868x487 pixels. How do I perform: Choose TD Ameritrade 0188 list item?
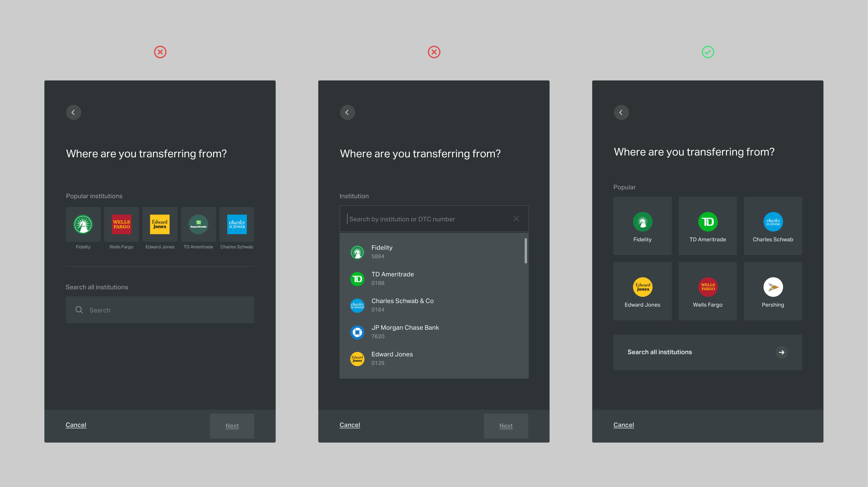click(392, 278)
